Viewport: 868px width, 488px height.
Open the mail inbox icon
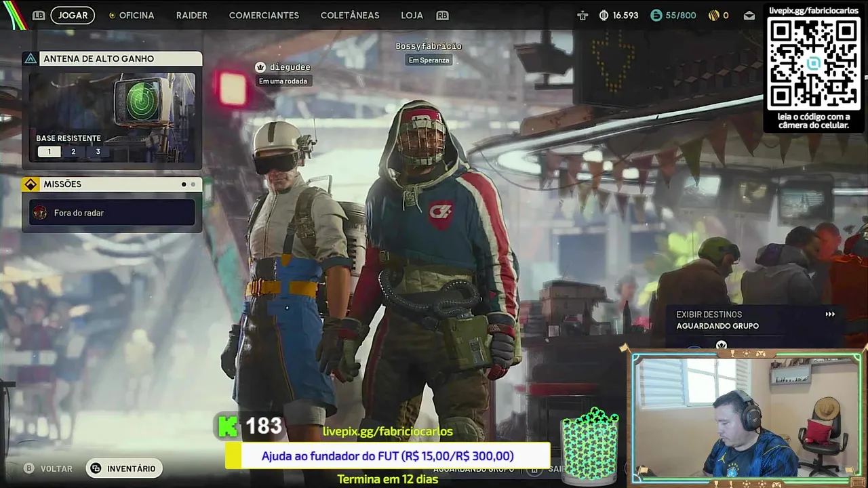click(749, 15)
